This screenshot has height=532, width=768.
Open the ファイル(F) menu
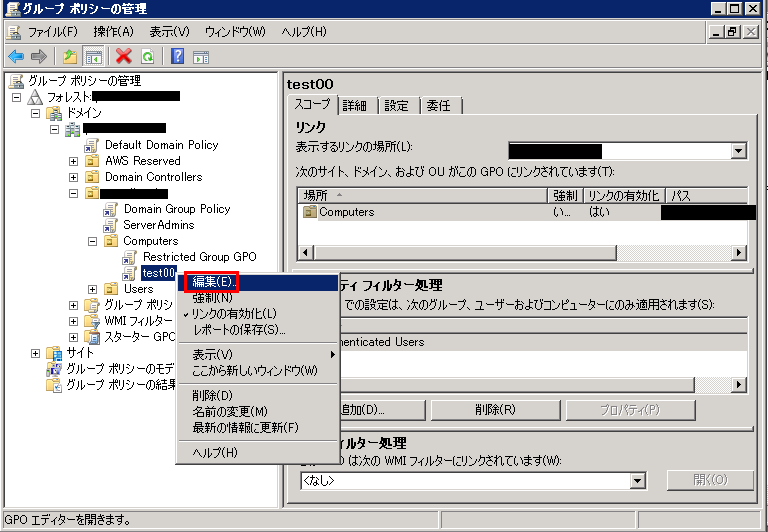tap(52, 32)
